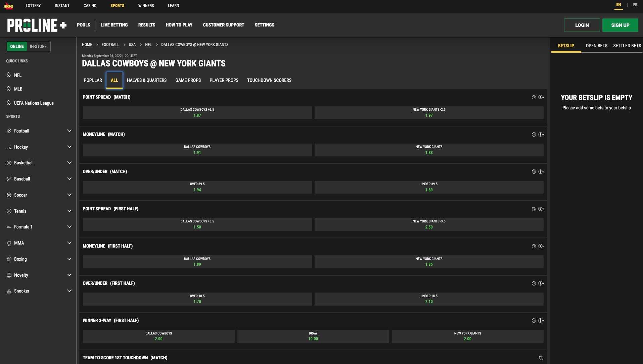
Task: Open the Touchdown Scorers tab
Action: pyautogui.click(x=269, y=80)
